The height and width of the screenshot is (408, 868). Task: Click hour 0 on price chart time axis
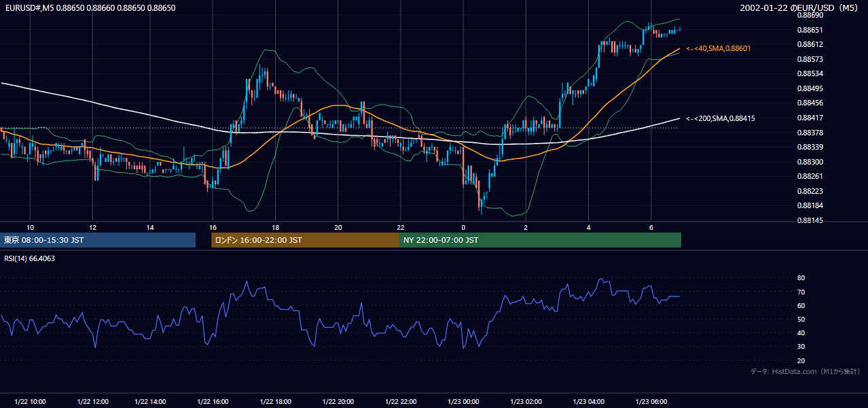click(463, 227)
